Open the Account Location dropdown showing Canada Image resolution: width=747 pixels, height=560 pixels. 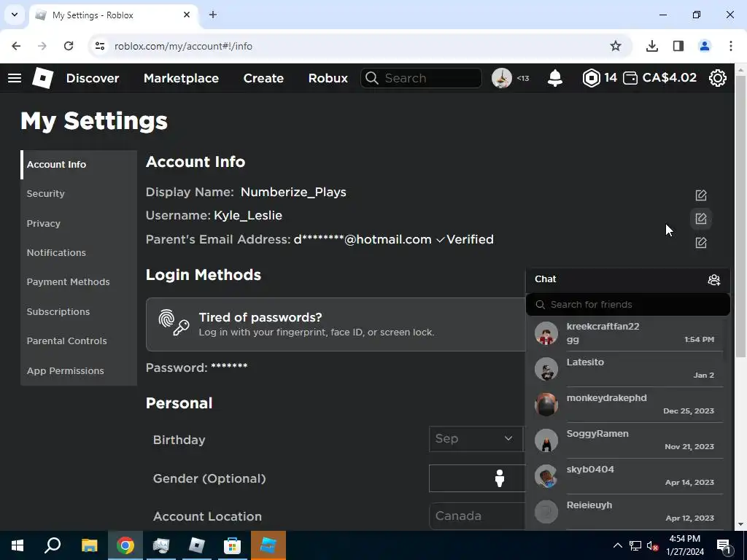[477, 516]
